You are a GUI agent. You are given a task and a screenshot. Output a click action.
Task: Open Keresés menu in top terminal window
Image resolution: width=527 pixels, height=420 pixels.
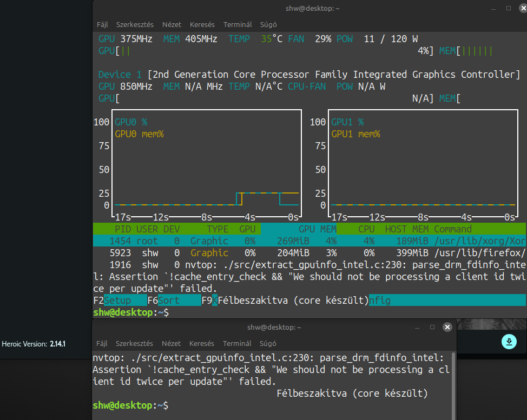202,24
